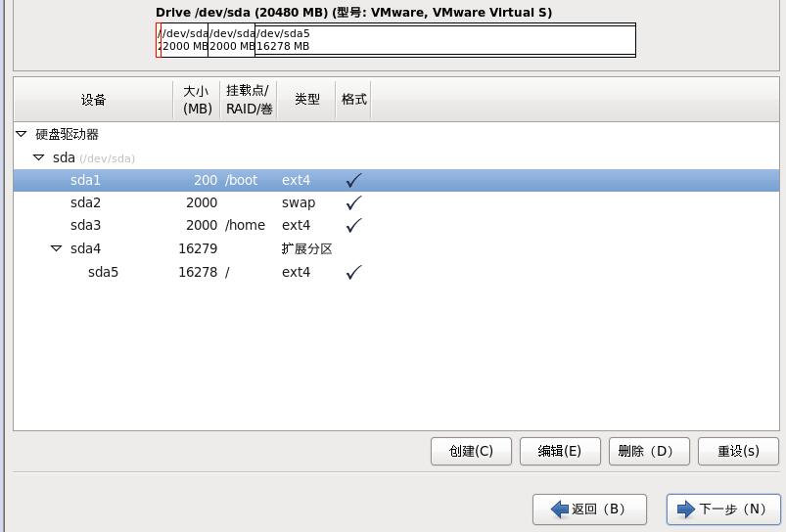
Task: Click the /boot mount point cell
Action: 241,180
